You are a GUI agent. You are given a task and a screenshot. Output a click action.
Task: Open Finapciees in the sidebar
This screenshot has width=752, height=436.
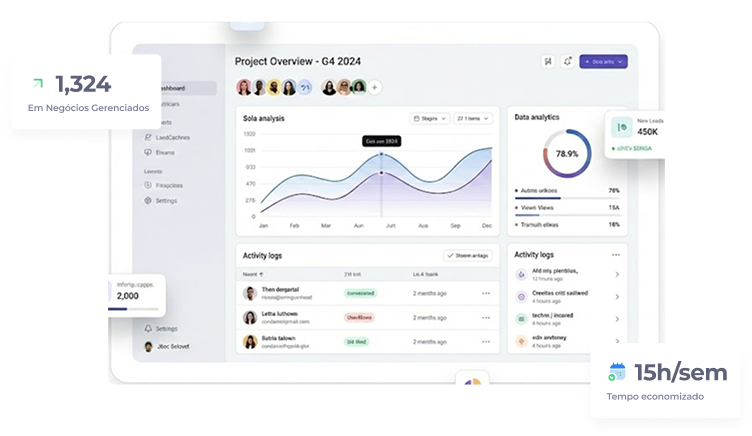(x=164, y=185)
